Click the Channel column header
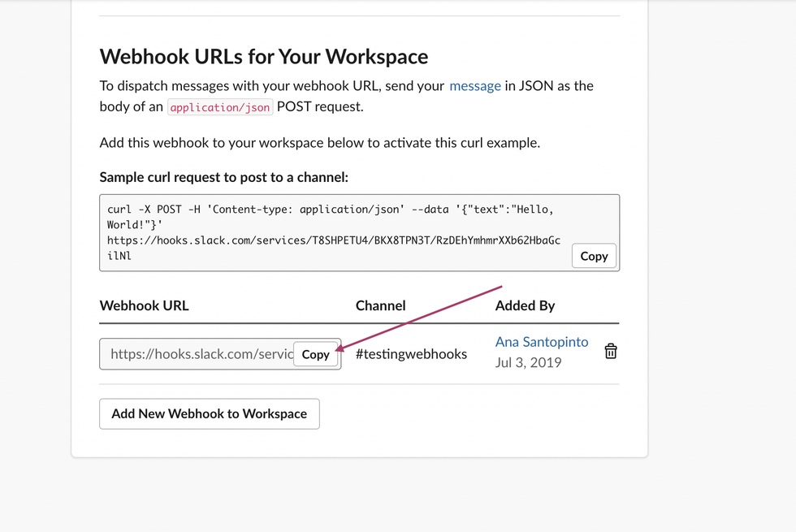The image size is (796, 532). click(380, 305)
